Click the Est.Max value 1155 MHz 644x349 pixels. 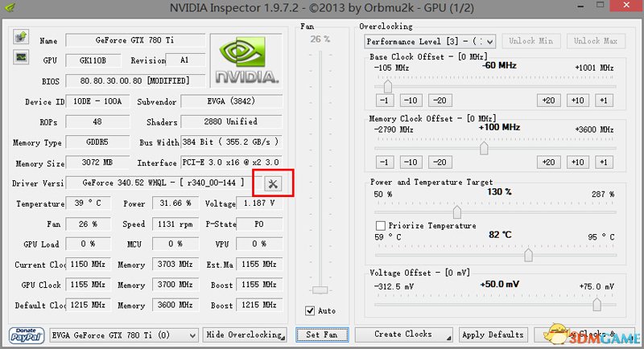[x=258, y=265]
